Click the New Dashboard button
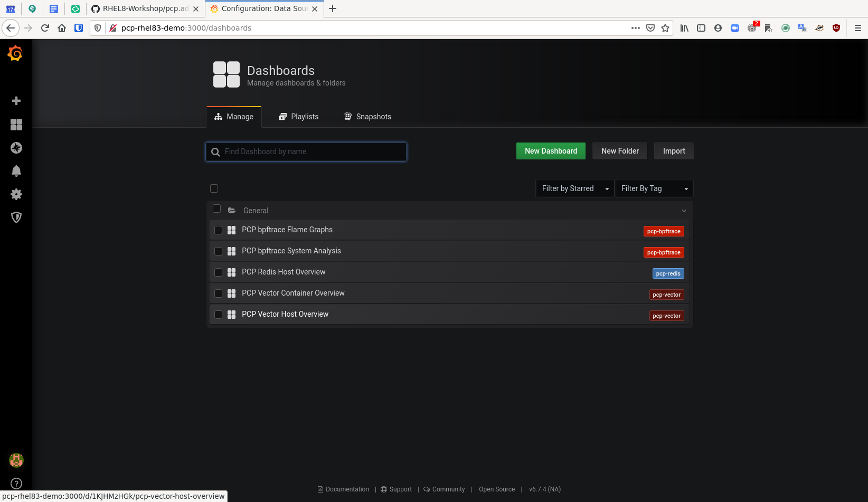This screenshot has width=868, height=502. coord(551,151)
